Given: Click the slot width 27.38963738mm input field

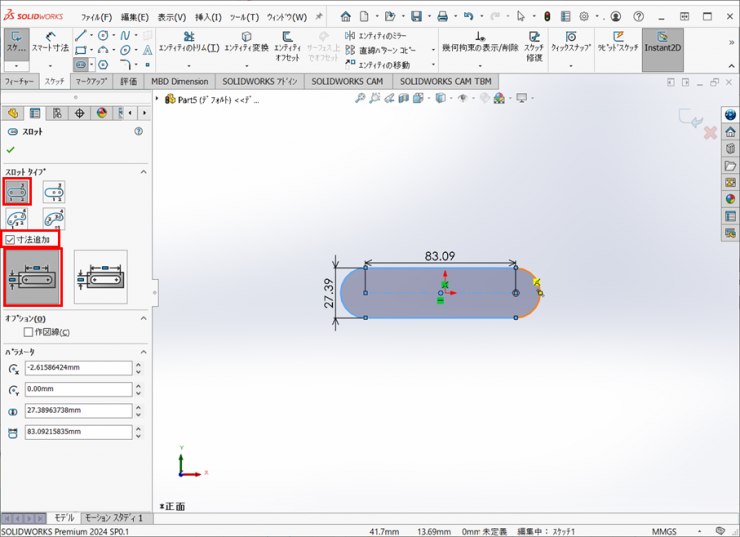Looking at the screenshot, I should pyautogui.click(x=78, y=411).
